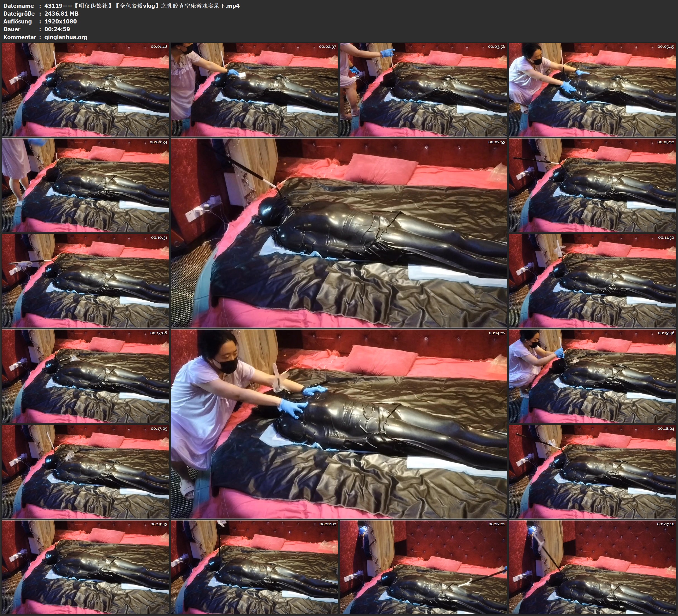
Task: Select the thumbnail timestamped 00:15:46
Action: pos(593,376)
